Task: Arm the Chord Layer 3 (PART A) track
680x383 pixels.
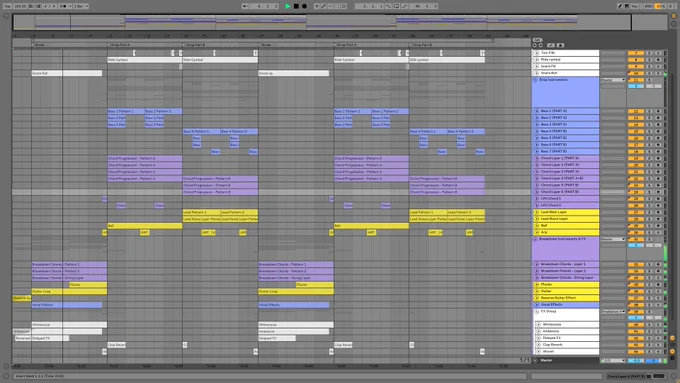Action: pyautogui.click(x=658, y=172)
